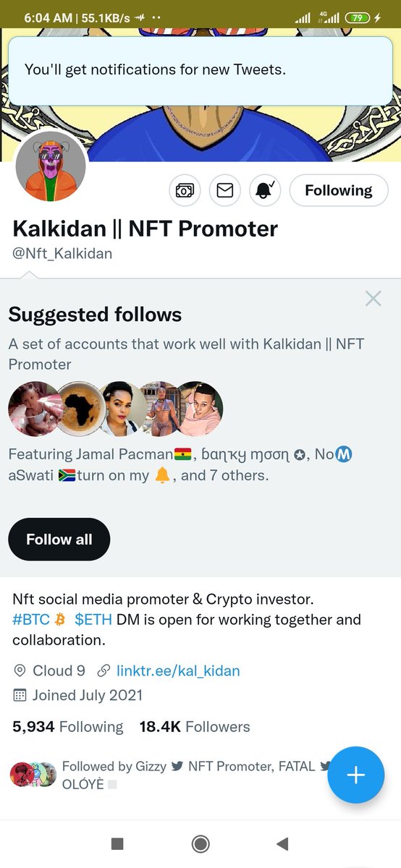Open the linktr.ee/kal_kidan link
The height and width of the screenshot is (868, 401).
click(x=178, y=671)
